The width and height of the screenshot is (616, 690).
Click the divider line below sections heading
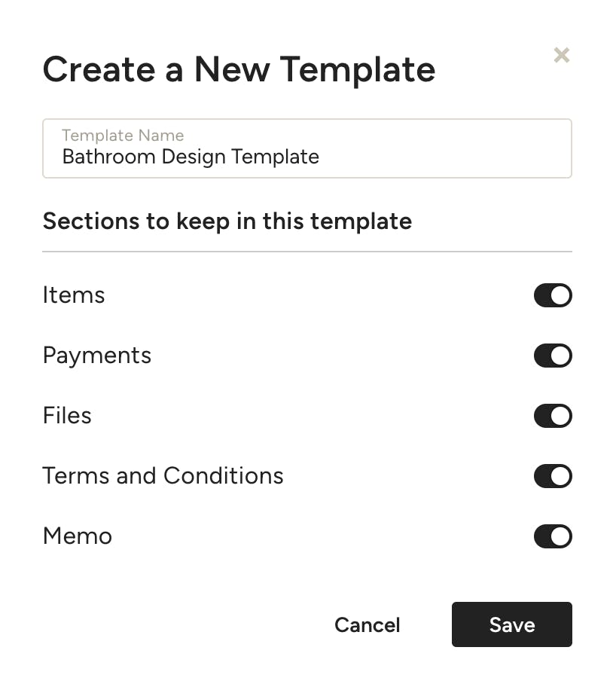(x=307, y=251)
